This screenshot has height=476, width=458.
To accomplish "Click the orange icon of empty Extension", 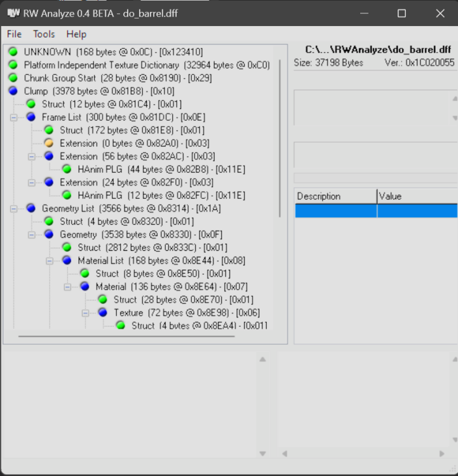I will click(x=49, y=143).
